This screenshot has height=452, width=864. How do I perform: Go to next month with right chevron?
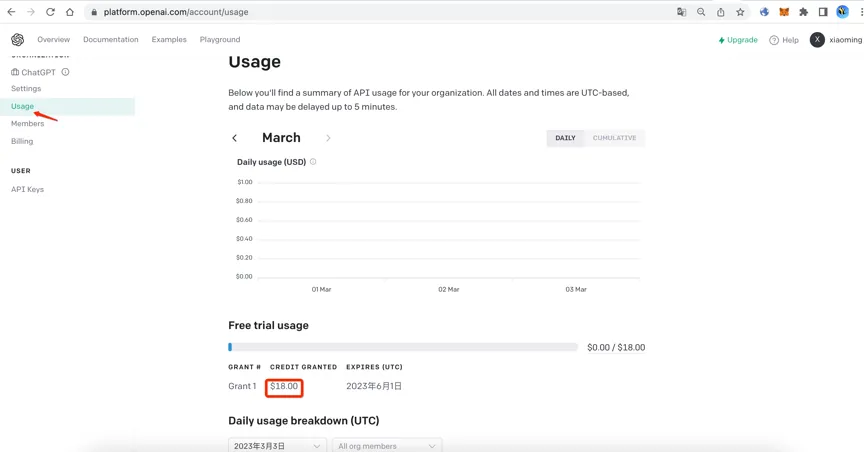pyautogui.click(x=328, y=138)
